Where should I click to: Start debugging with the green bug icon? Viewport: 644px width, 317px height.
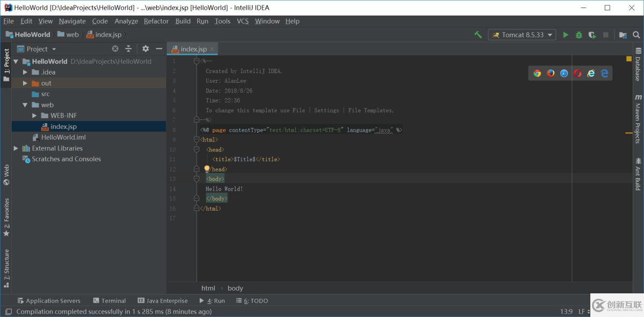pos(579,34)
